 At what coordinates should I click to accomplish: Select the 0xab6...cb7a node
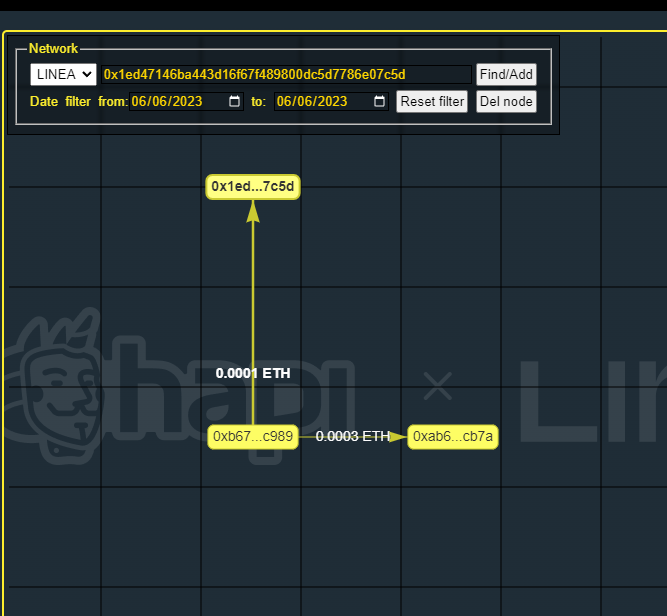click(x=453, y=436)
